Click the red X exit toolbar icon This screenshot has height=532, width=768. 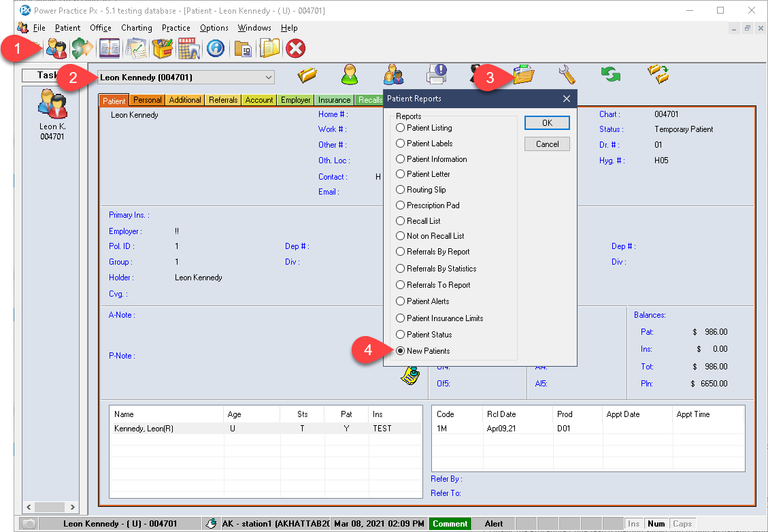[295, 48]
